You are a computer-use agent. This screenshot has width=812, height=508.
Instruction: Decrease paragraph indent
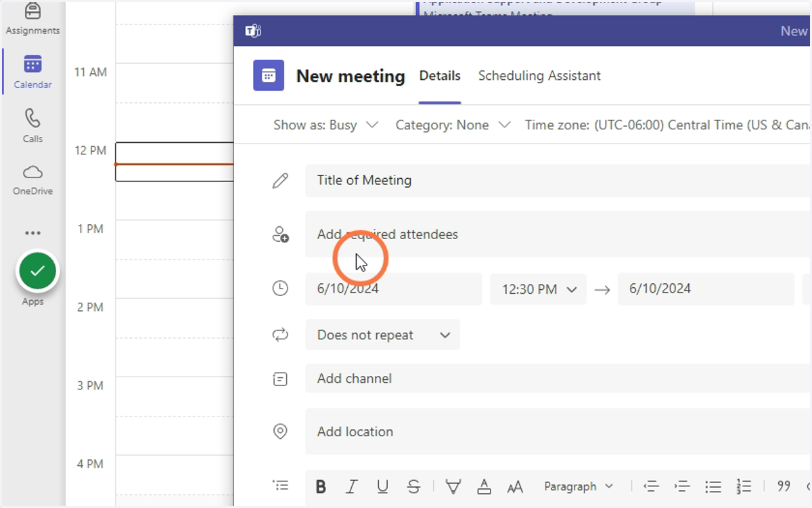(x=651, y=486)
